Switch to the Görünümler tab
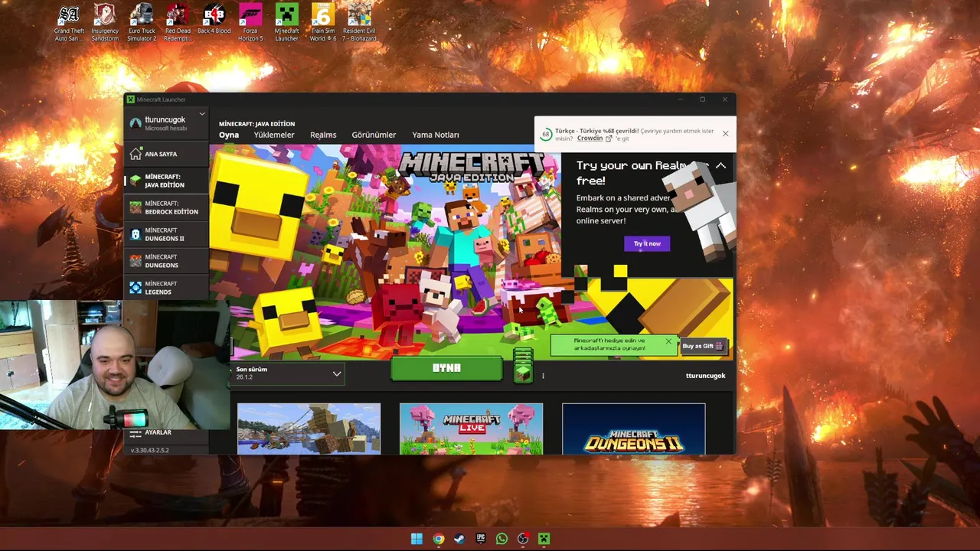 [374, 135]
